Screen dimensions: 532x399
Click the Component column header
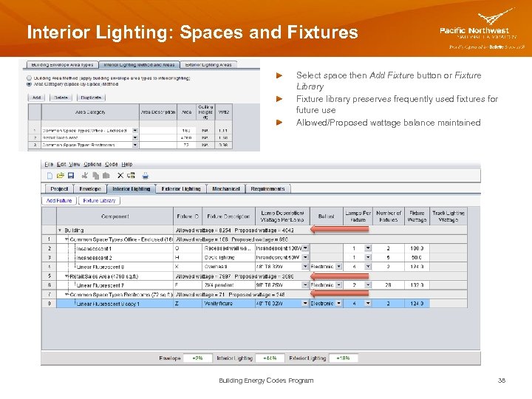(115, 216)
